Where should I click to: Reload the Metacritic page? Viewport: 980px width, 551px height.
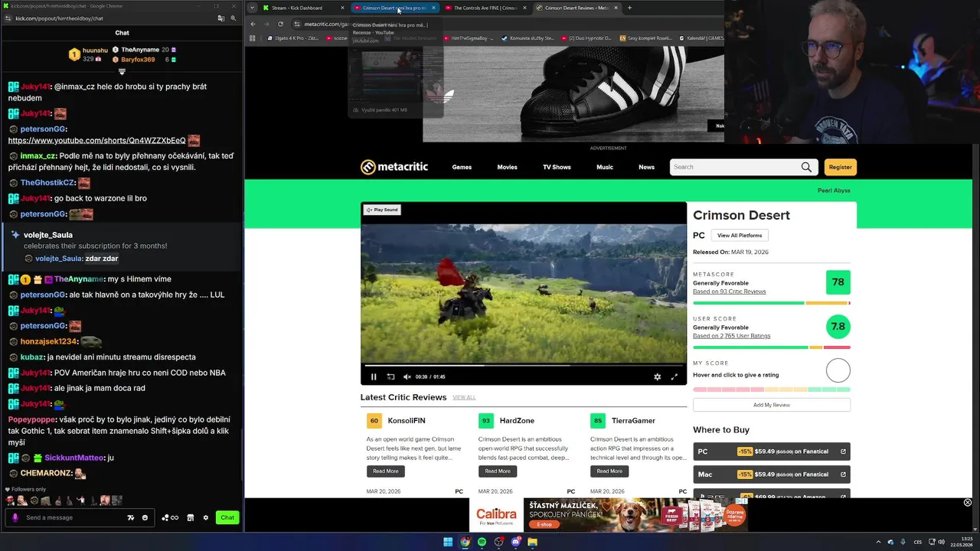281,24
